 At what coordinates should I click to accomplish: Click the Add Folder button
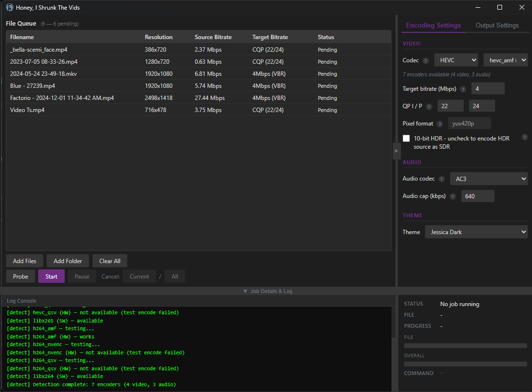68,261
